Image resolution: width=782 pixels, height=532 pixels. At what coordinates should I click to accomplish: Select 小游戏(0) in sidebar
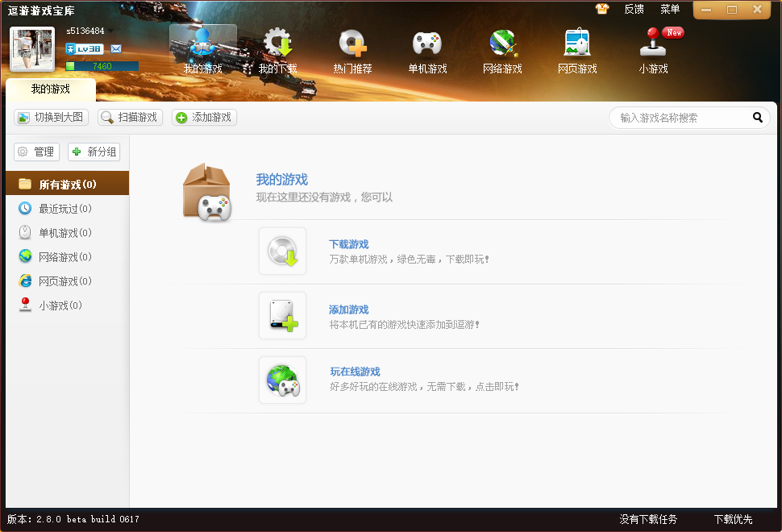click(x=68, y=305)
